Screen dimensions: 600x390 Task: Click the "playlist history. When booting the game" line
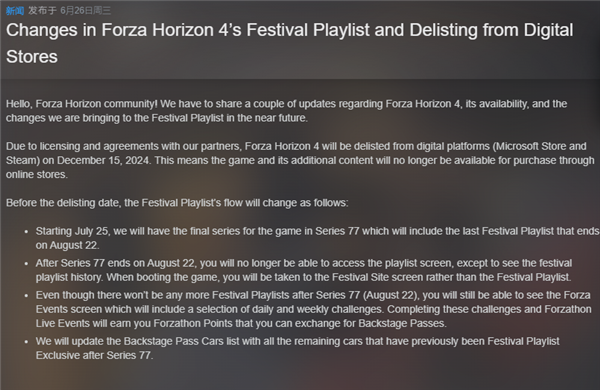click(303, 277)
